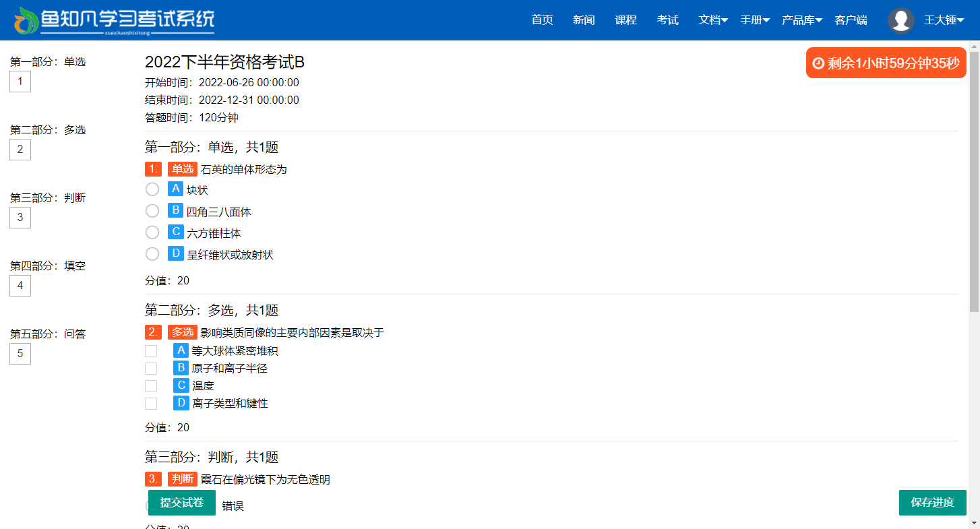The width and height of the screenshot is (980, 529).
Task: Open the 王大锤 user dropdown
Action: pos(944,20)
